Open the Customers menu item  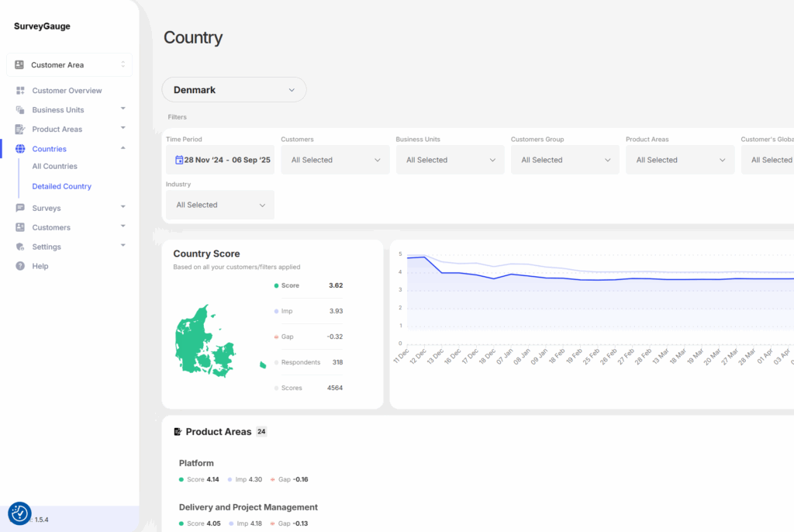coord(51,227)
